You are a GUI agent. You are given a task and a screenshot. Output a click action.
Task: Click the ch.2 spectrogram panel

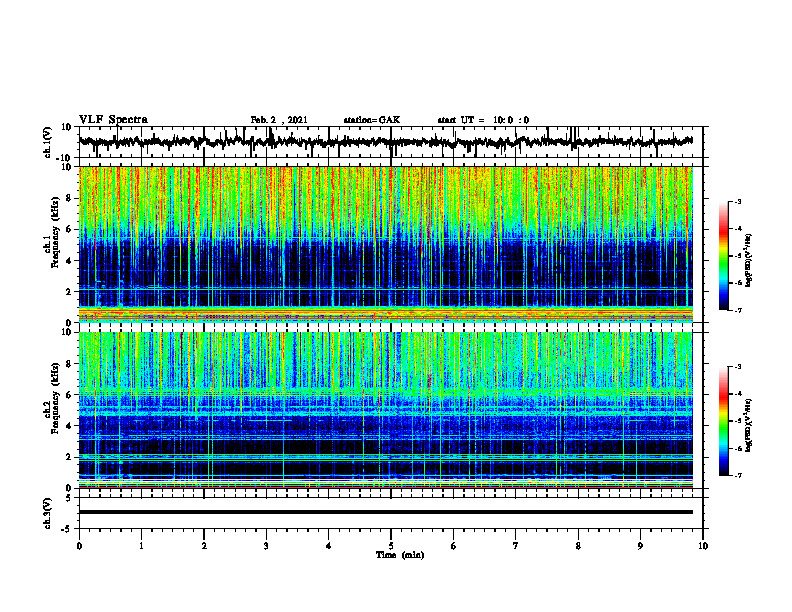click(386, 410)
